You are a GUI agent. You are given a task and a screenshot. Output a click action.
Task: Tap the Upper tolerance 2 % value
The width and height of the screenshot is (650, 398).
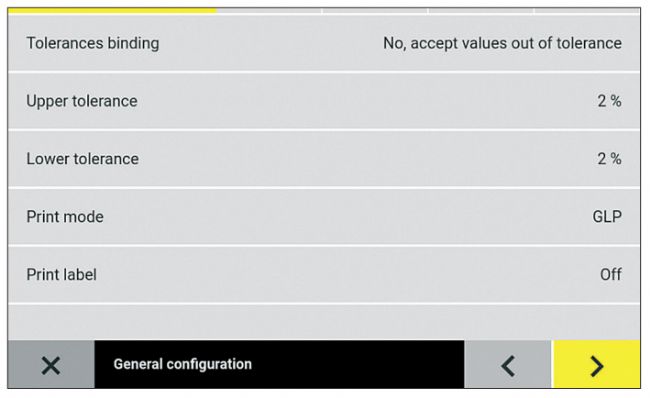click(x=609, y=101)
